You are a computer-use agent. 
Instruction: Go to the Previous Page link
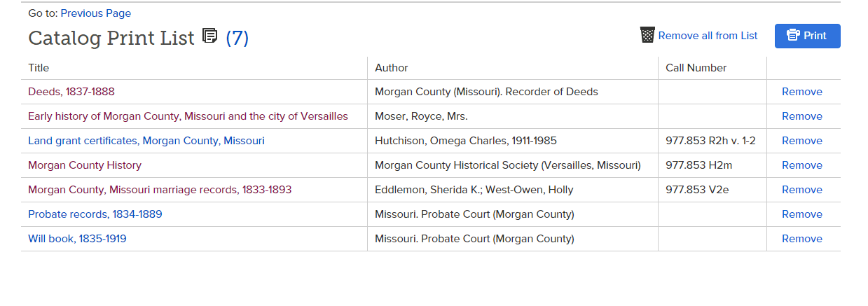coord(96,13)
